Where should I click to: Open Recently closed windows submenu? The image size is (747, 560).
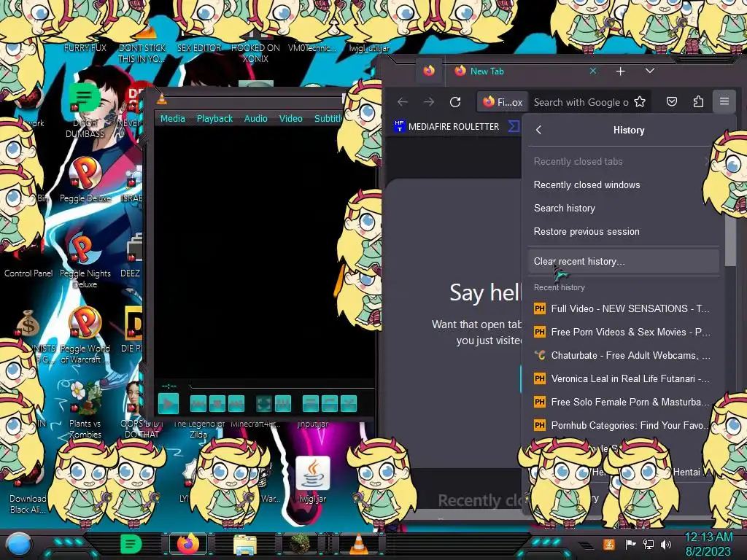624,184
